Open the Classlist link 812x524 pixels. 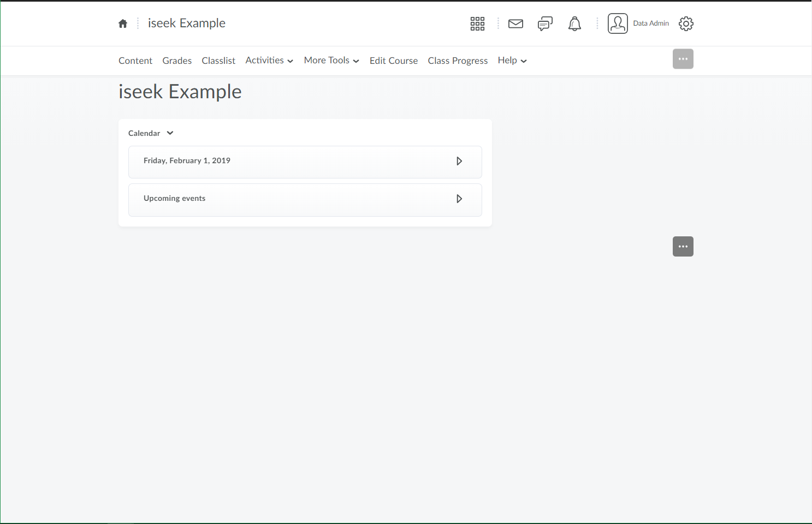tap(218, 61)
